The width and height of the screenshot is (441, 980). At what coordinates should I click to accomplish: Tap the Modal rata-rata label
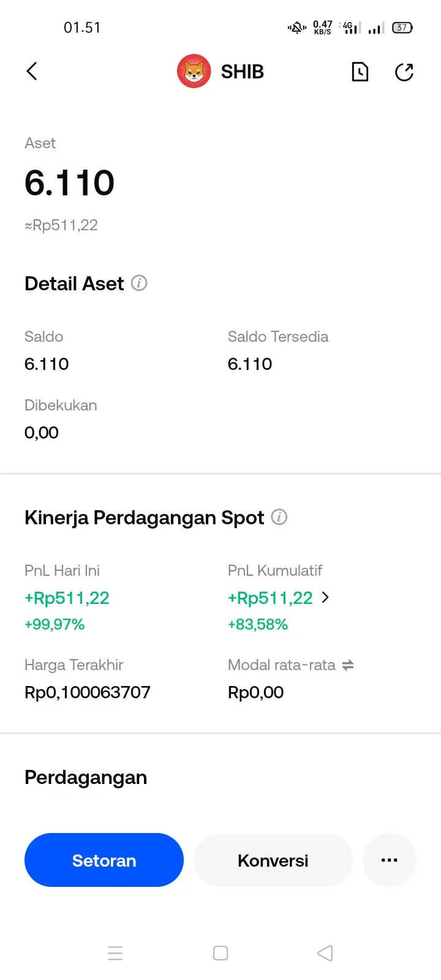(281, 665)
